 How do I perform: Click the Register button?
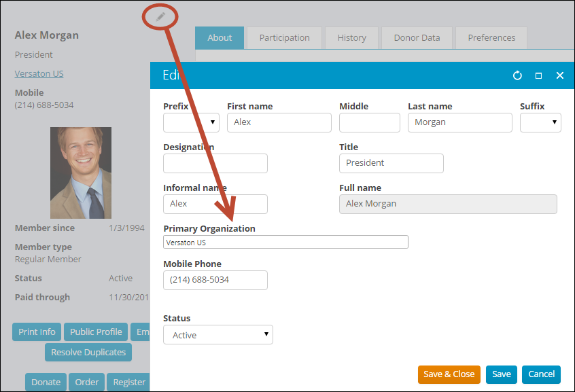pos(128,382)
